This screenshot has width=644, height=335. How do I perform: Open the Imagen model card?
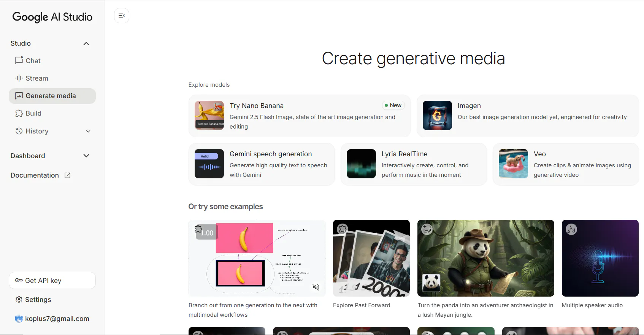click(528, 116)
